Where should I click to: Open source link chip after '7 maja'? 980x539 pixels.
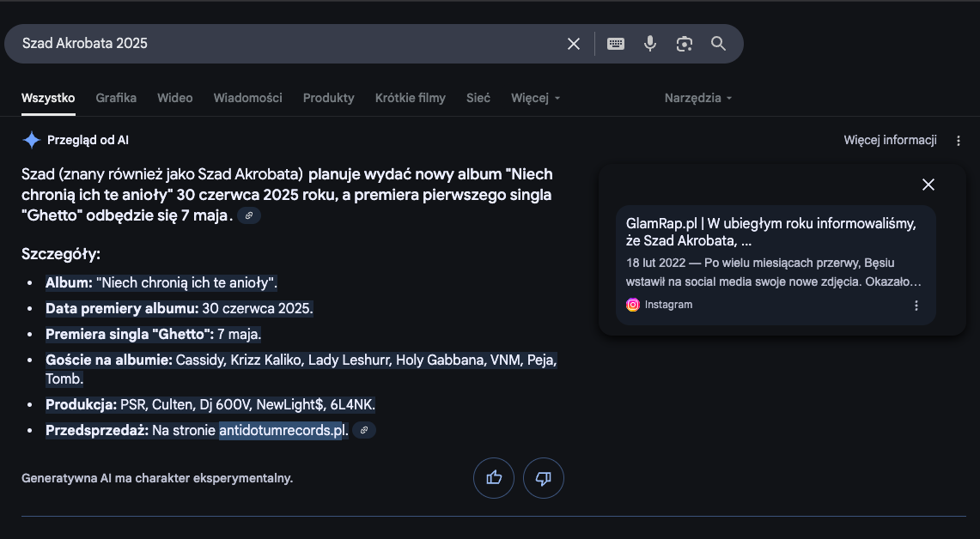(249, 215)
